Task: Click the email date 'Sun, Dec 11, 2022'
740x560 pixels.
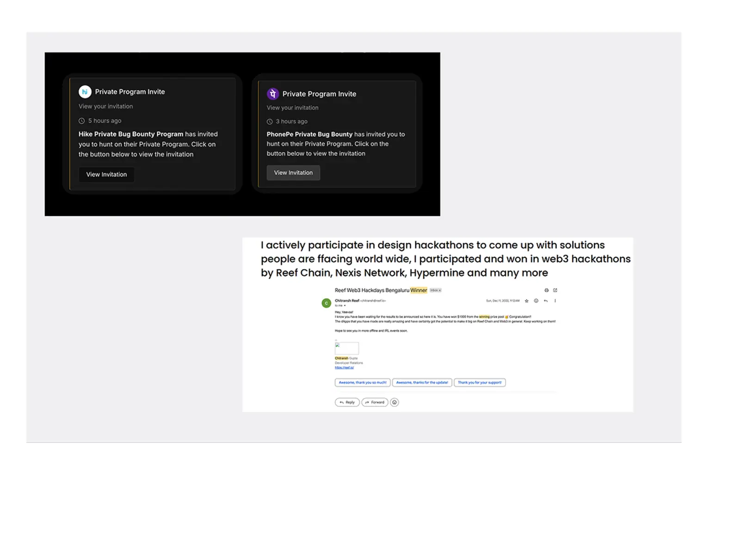Action: [503, 301]
